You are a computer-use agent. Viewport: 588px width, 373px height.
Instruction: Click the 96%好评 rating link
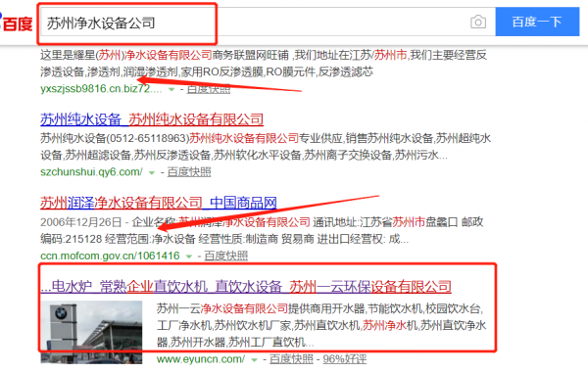click(345, 359)
